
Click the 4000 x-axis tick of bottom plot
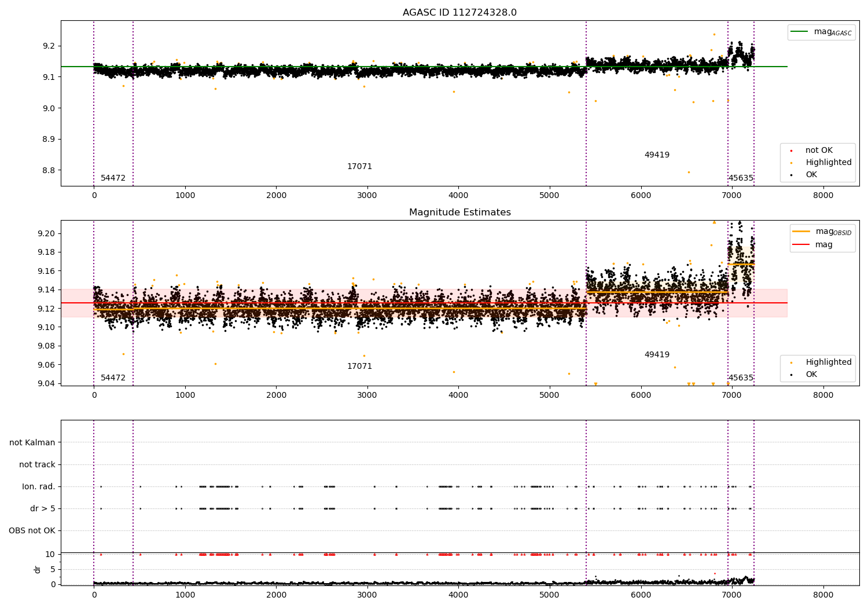point(459,595)
